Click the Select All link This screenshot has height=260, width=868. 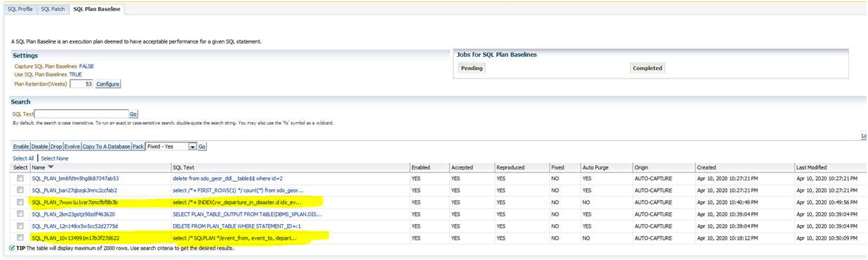23,159
